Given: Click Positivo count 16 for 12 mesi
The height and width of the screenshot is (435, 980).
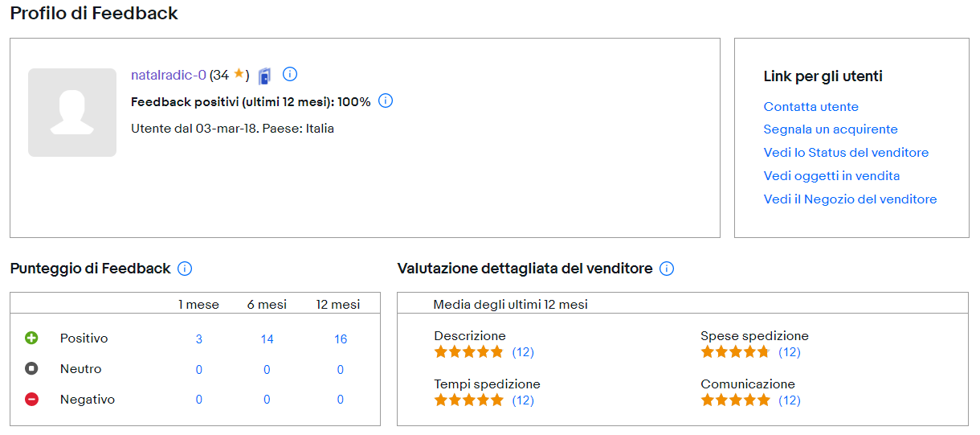Looking at the screenshot, I should [341, 339].
